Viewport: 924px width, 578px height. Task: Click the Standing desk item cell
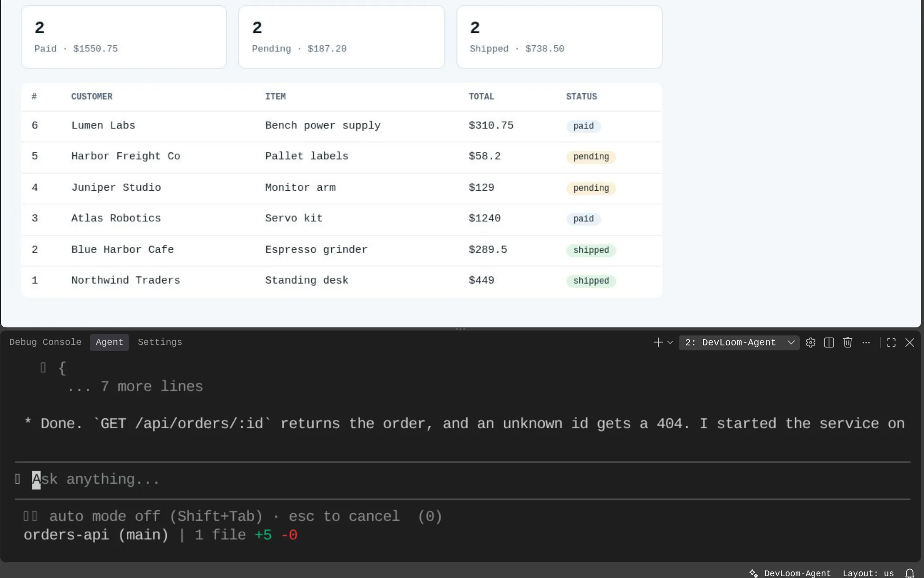click(307, 280)
